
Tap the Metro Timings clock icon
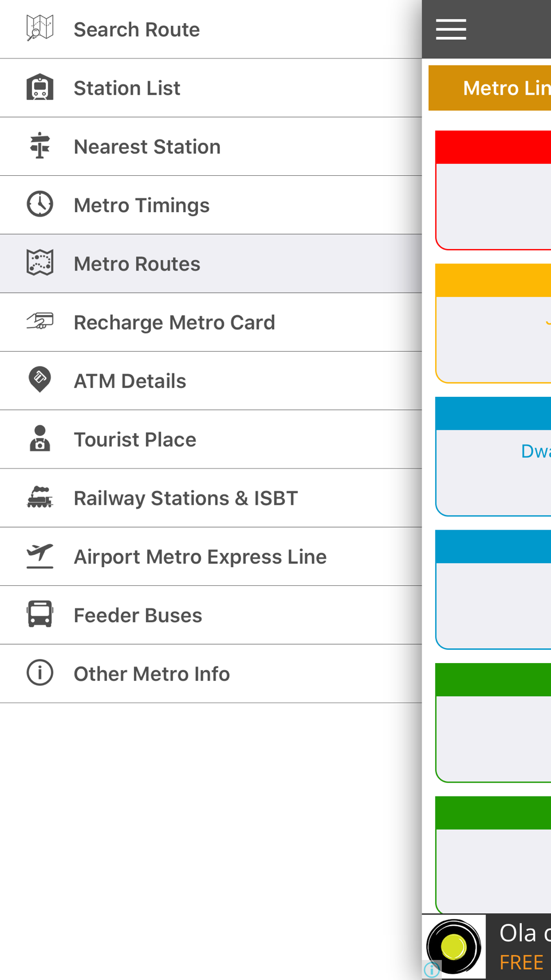[40, 204]
